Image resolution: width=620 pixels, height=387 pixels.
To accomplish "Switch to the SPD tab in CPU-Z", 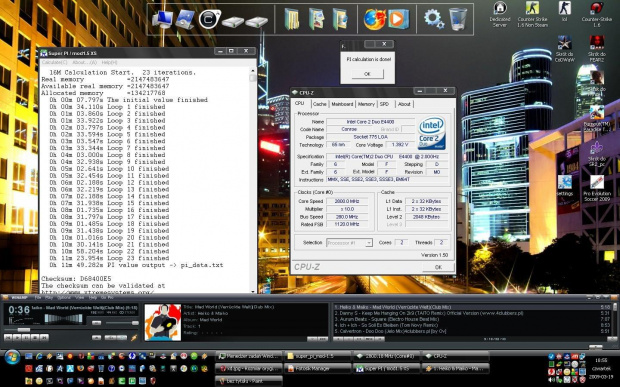I will click(x=384, y=104).
